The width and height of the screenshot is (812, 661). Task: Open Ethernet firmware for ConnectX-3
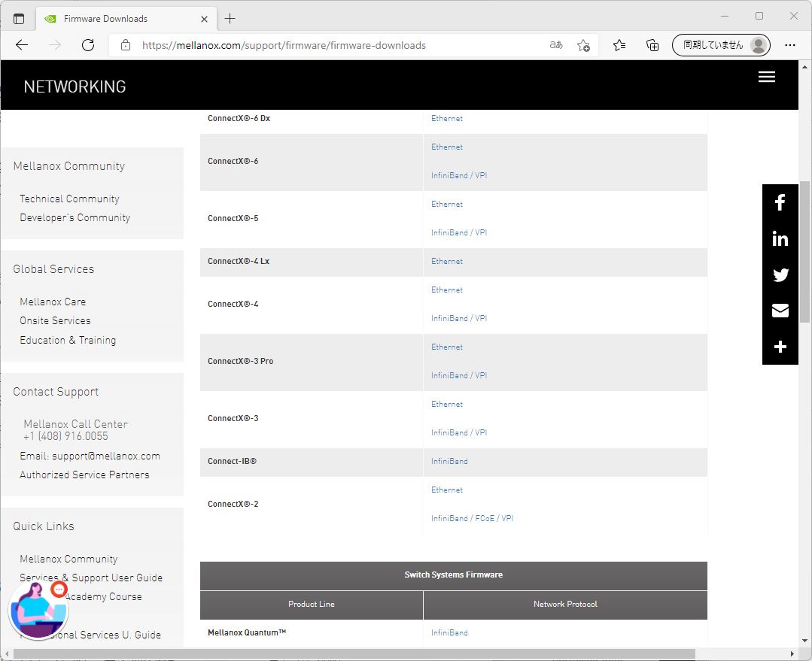(447, 405)
